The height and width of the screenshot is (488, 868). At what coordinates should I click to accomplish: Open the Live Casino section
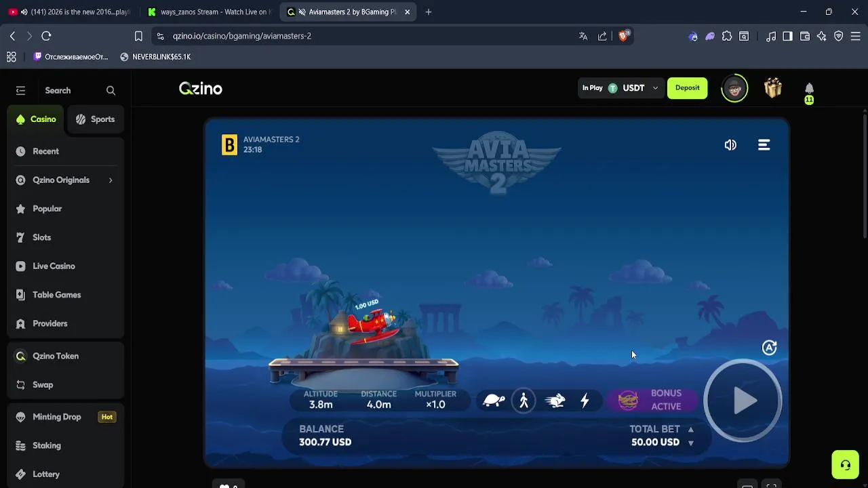(x=66, y=266)
